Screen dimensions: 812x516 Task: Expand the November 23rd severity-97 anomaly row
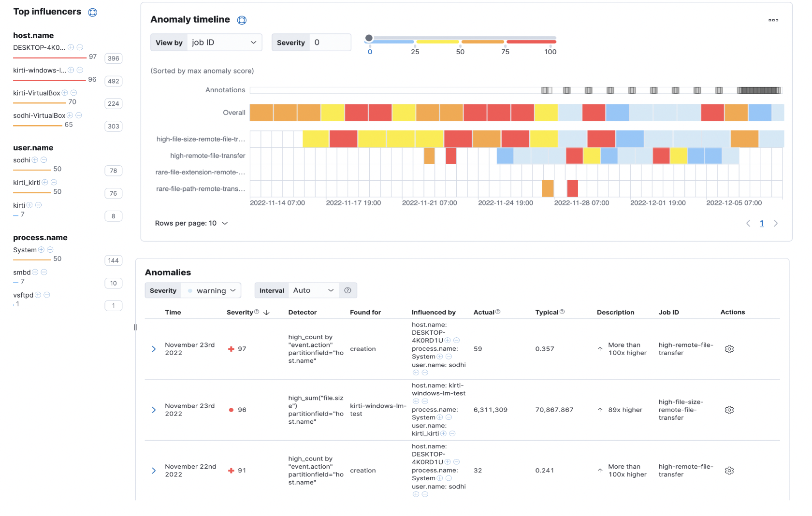click(x=154, y=348)
